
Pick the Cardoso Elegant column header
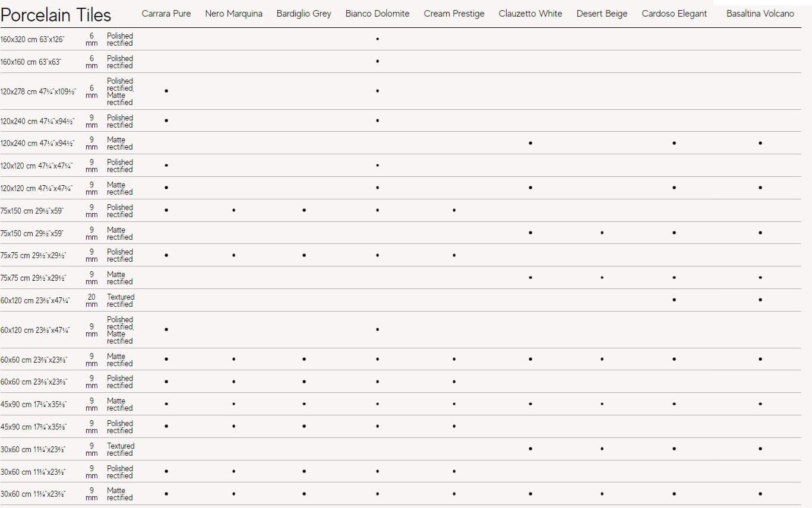click(x=674, y=14)
